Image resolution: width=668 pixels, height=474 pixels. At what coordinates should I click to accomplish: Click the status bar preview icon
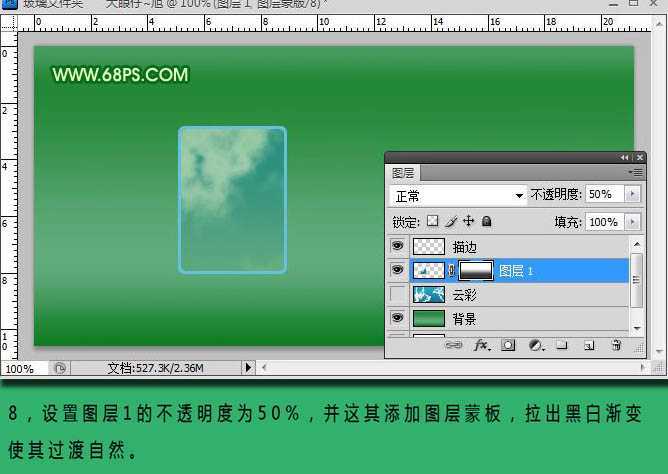pos(60,368)
